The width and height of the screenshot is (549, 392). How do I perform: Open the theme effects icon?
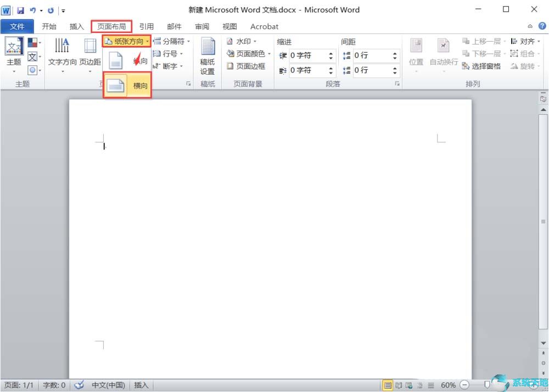(x=34, y=70)
